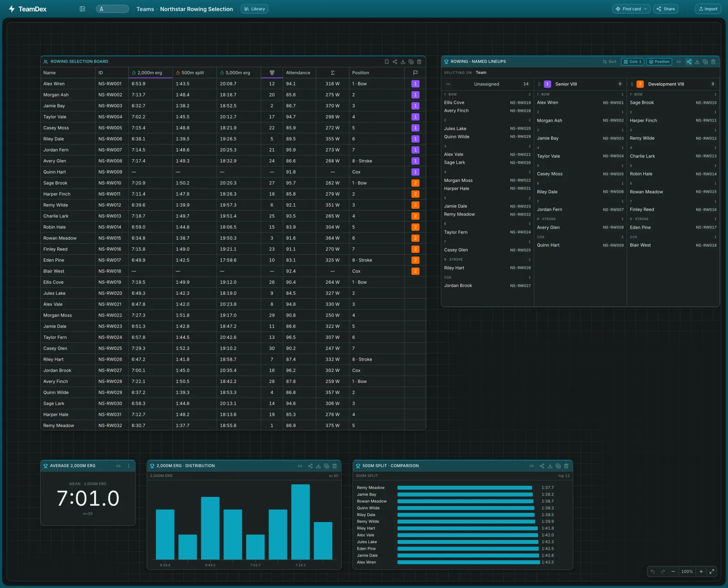Bookmark the Rowing Selection Board card

pyautogui.click(x=387, y=62)
